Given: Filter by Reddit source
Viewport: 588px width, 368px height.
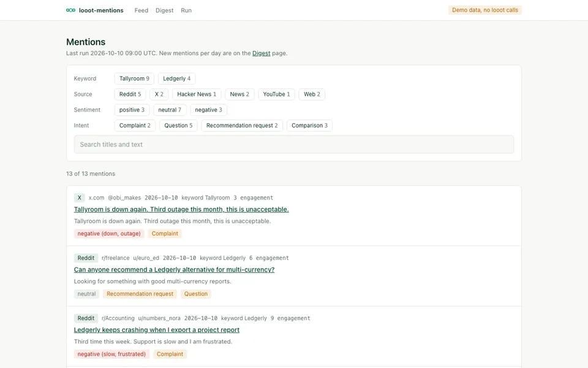Looking at the screenshot, I should tap(130, 94).
